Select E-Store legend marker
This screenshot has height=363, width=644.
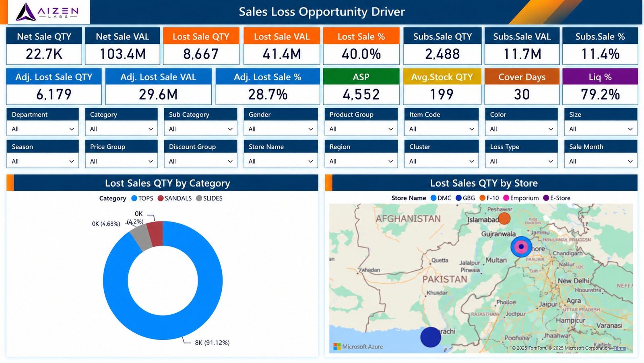[x=546, y=198]
